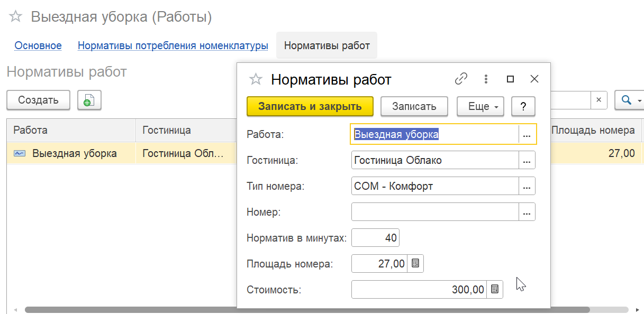644x314 pixels.
Task: Open the Еще dropdown menu
Action: click(480, 106)
